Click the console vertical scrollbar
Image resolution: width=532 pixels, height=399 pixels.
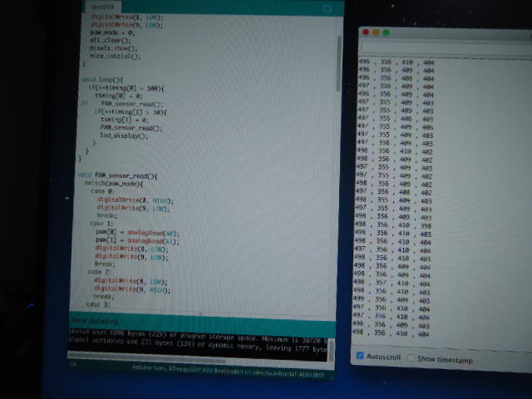[331, 350]
